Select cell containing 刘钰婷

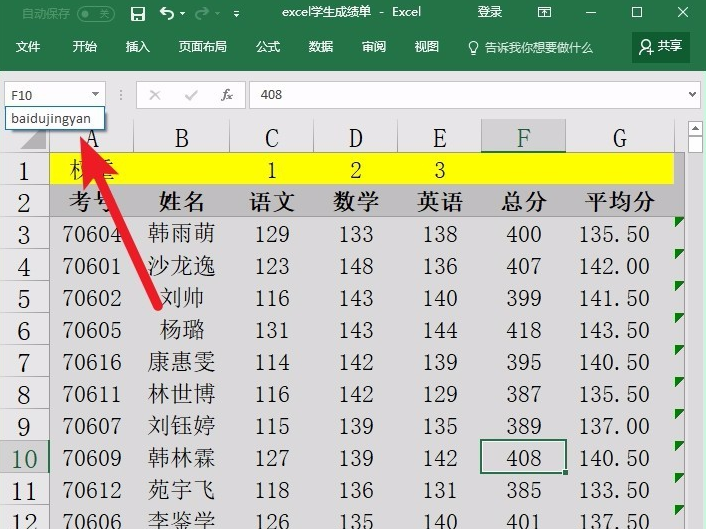(x=181, y=426)
